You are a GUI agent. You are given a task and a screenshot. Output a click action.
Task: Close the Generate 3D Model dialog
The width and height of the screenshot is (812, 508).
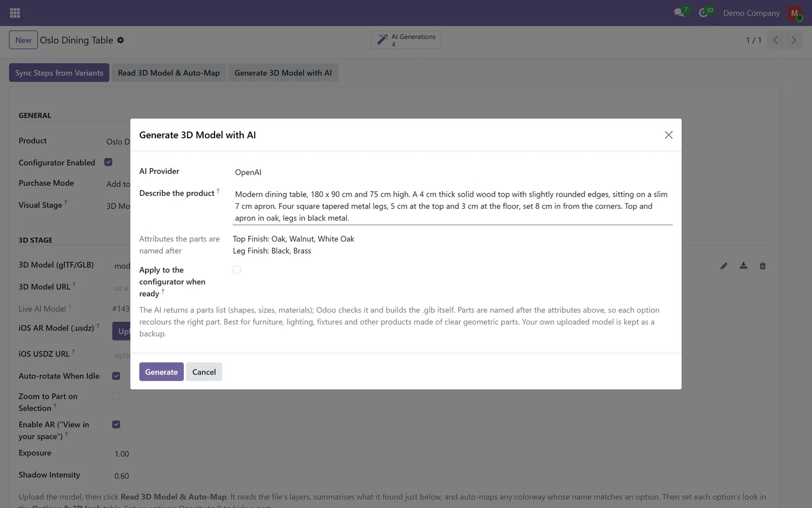pyautogui.click(x=669, y=135)
